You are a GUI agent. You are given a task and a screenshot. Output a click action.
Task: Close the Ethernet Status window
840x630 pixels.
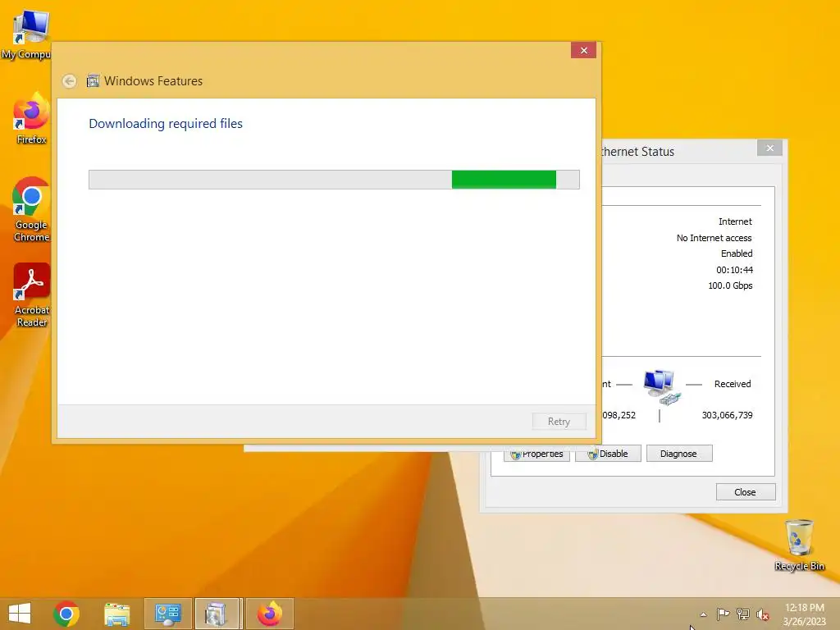pyautogui.click(x=769, y=148)
